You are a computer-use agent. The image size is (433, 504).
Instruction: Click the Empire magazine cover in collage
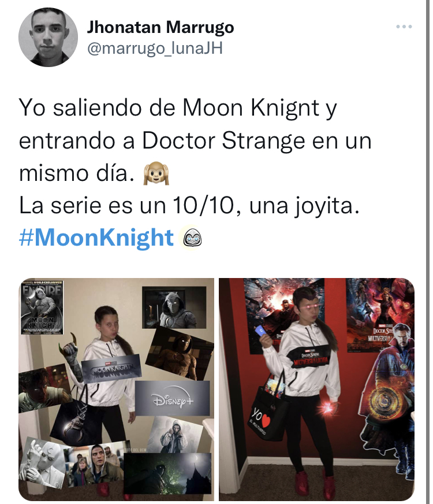point(42,307)
